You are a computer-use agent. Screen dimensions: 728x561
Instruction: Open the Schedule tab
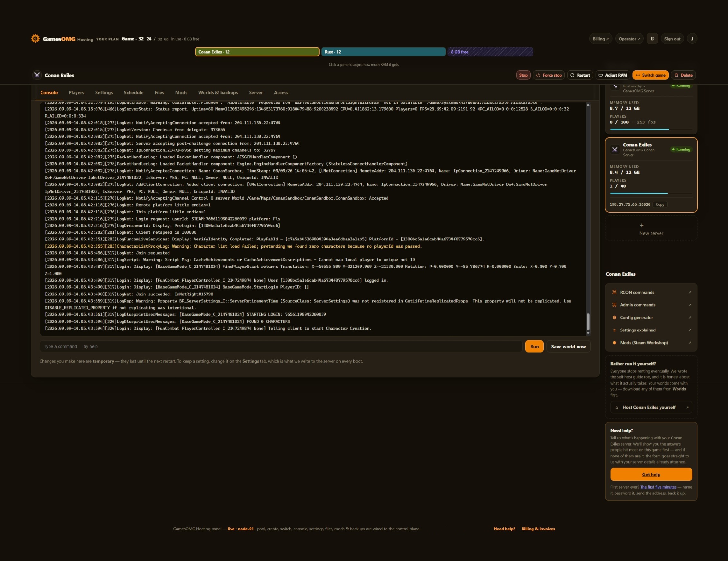[x=134, y=92]
